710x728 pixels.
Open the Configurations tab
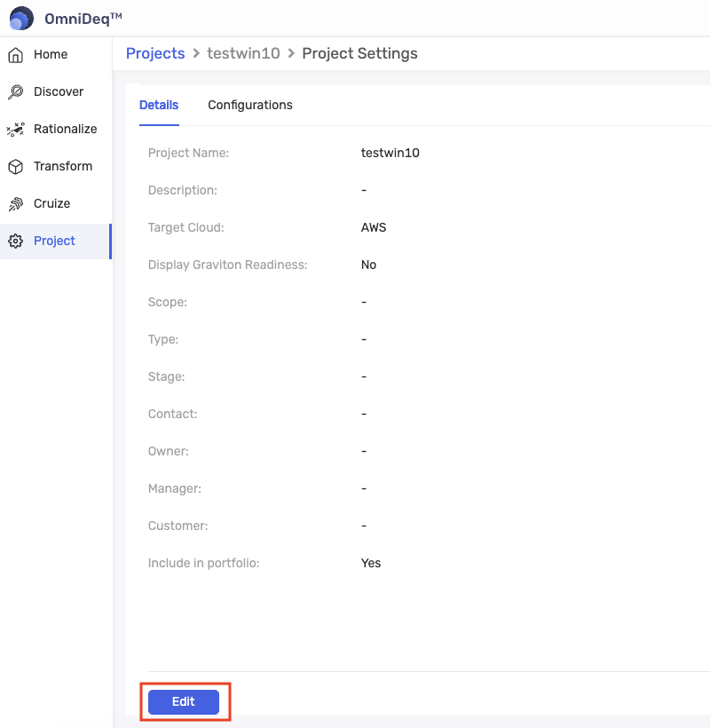point(250,105)
